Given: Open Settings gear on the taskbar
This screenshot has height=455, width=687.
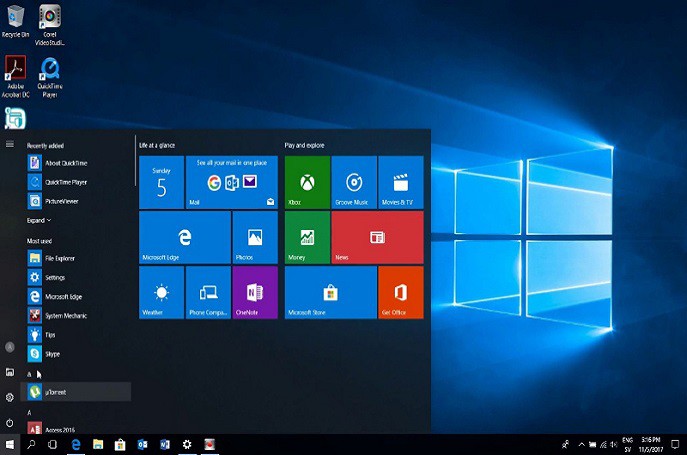Looking at the screenshot, I should (x=187, y=444).
